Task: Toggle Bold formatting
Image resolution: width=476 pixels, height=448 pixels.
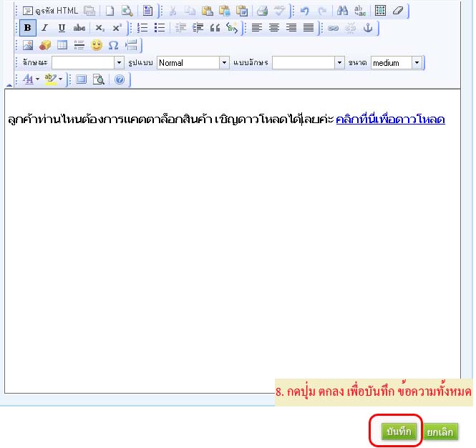Action: [28, 28]
